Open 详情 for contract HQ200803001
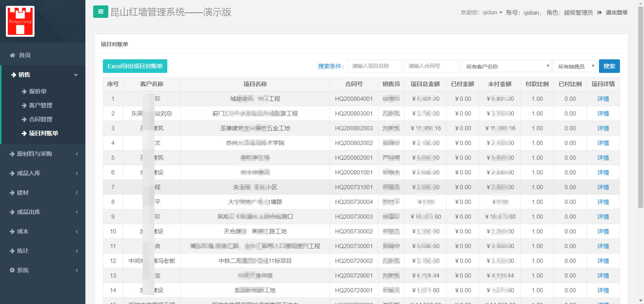Image resolution: width=644 pixels, height=304 pixels. (603, 114)
